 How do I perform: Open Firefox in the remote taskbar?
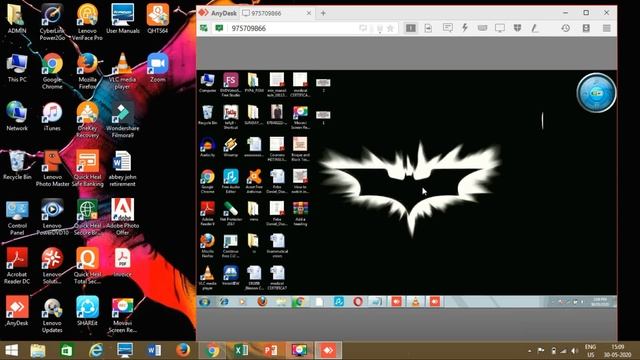pyautogui.click(x=262, y=302)
